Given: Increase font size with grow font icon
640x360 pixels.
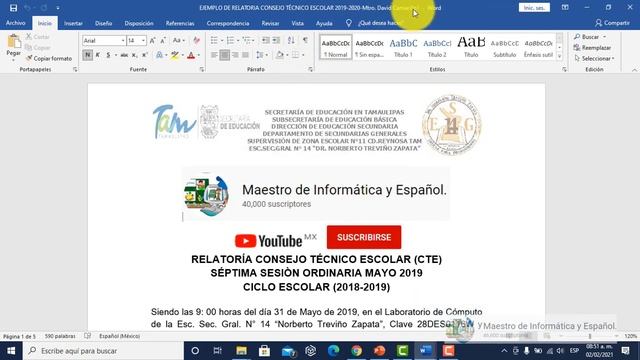Looking at the screenshot, I should tap(152, 40).
